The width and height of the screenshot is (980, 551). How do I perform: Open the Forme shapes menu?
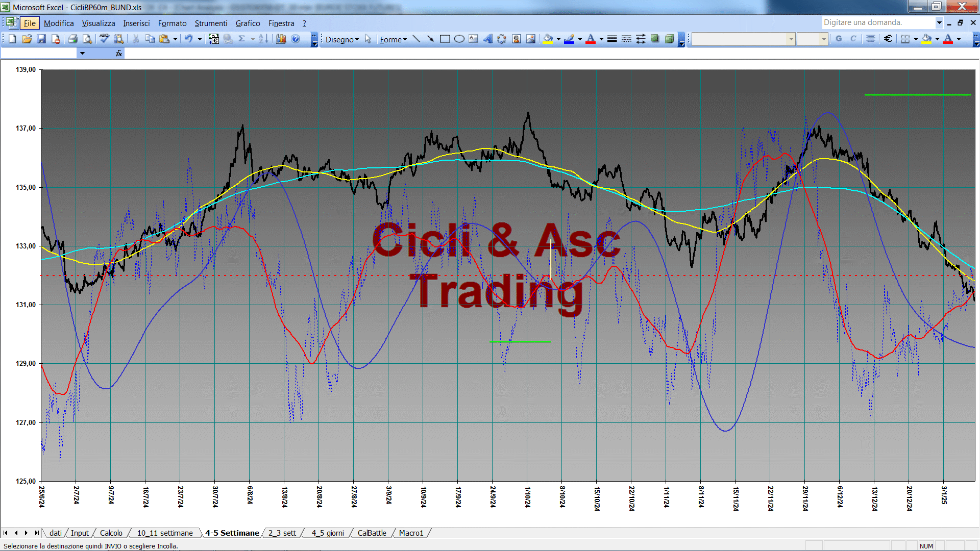(393, 39)
